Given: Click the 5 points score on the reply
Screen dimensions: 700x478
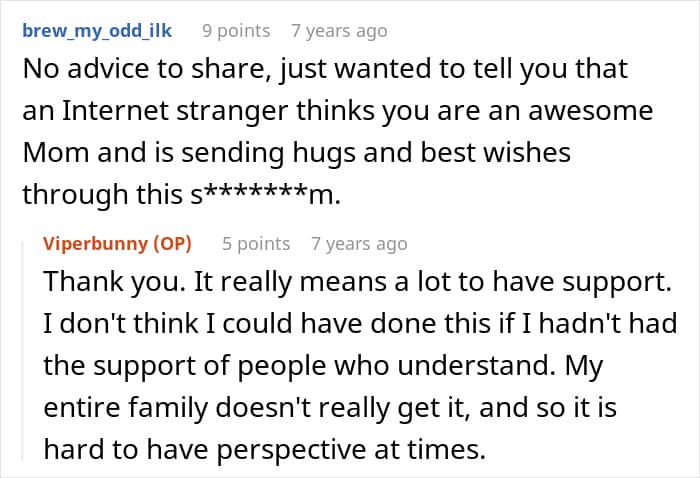Looking at the screenshot, I should [256, 244].
